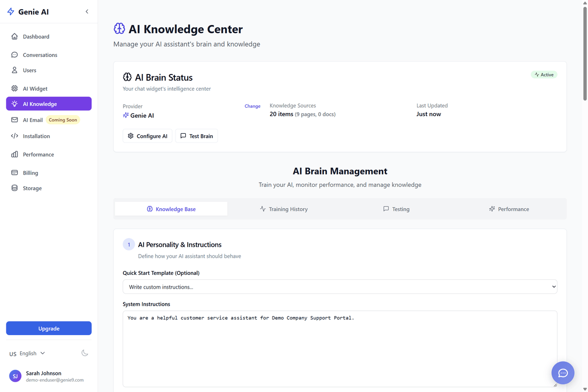Click the Configure AI button
Viewport: 588px width, 392px height.
(147, 136)
